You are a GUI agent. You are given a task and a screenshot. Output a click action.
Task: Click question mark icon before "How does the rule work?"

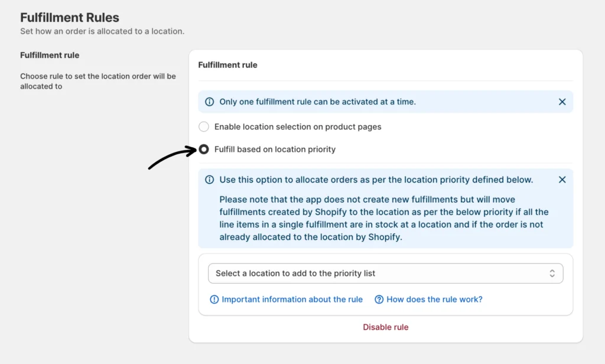379,300
